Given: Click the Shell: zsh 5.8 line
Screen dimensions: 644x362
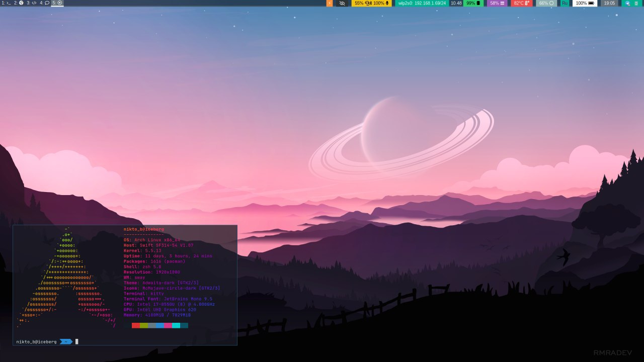Looking at the screenshot, I should pyautogui.click(x=142, y=266).
